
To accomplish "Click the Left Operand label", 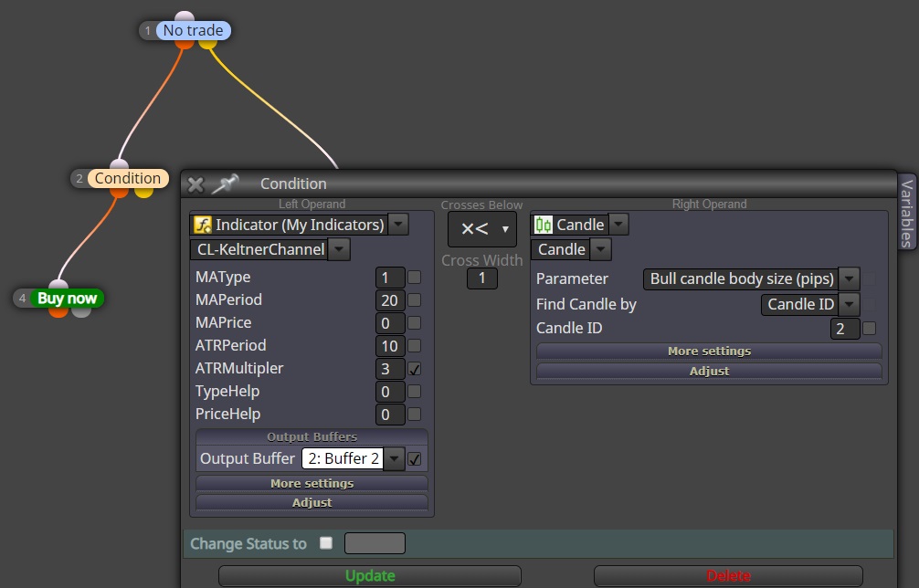I will tap(312, 204).
